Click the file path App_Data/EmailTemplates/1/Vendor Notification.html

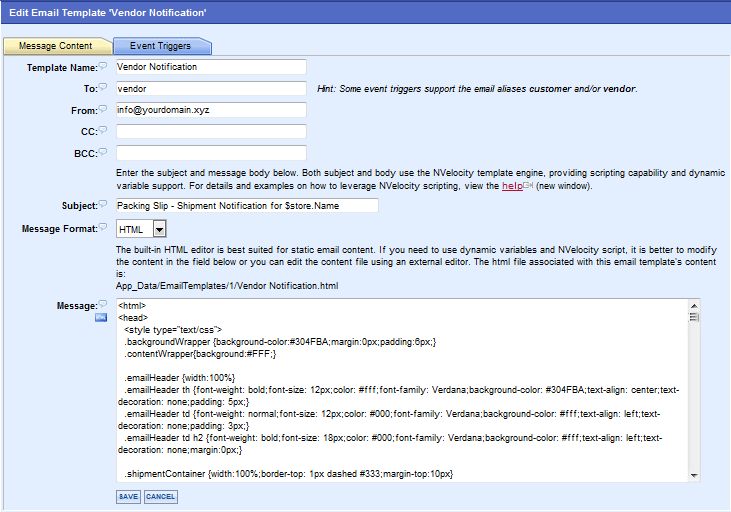227,286
